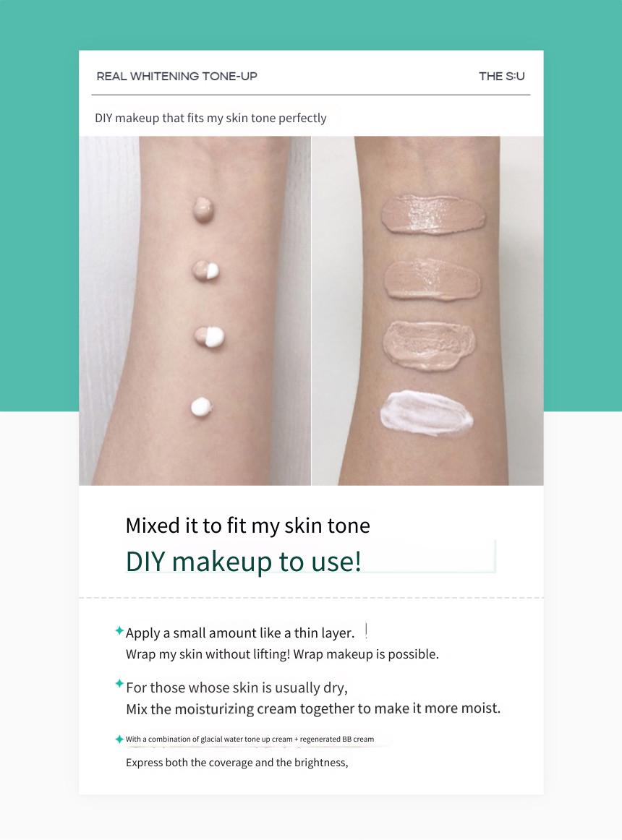
Task: Click 'DIY makeup that fits my skin tone perfectly'
Action: pyautogui.click(x=210, y=118)
